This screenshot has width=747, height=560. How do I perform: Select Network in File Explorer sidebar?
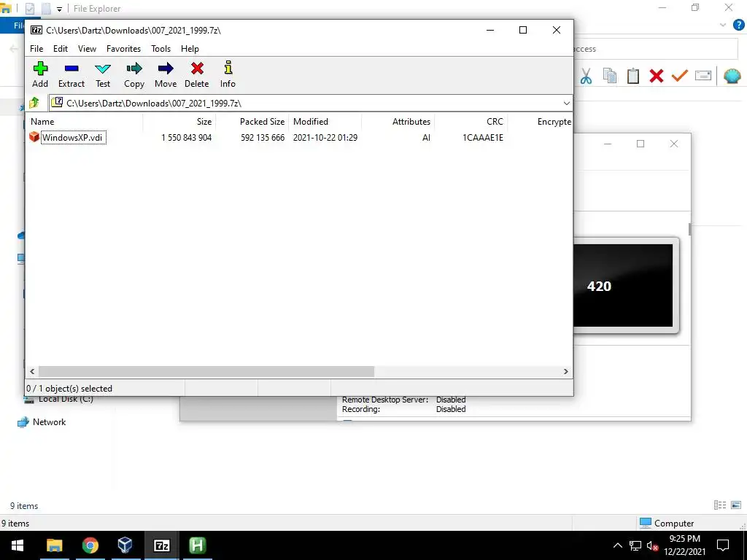[x=49, y=422]
